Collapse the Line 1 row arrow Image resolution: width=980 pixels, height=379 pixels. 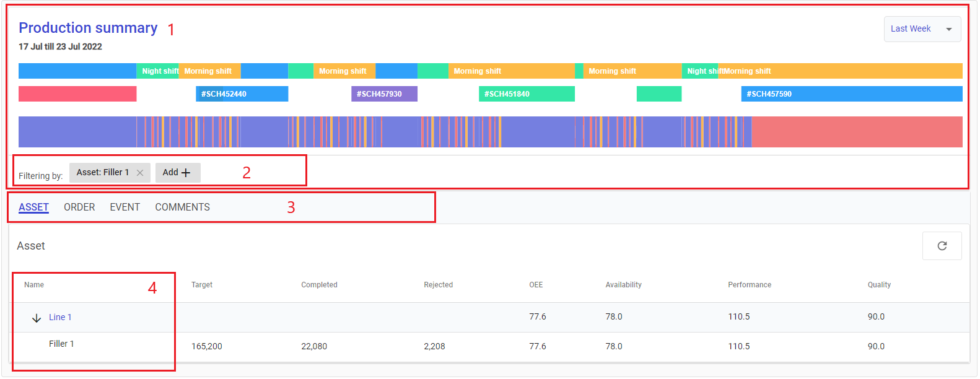click(x=37, y=318)
